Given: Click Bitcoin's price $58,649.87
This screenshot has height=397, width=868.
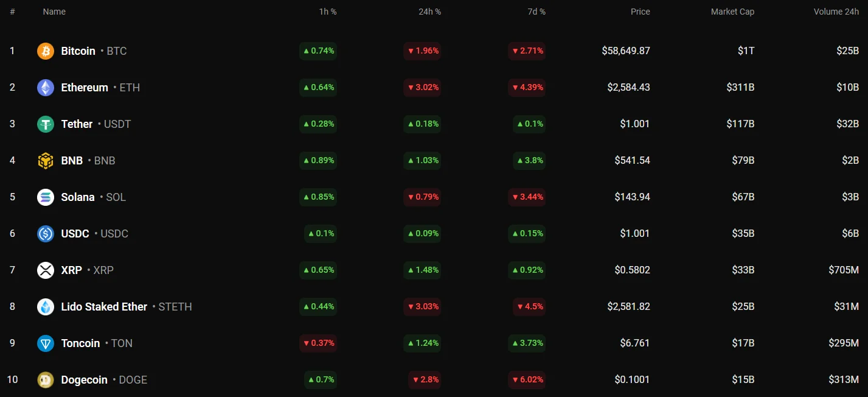Looking at the screenshot, I should point(625,51).
